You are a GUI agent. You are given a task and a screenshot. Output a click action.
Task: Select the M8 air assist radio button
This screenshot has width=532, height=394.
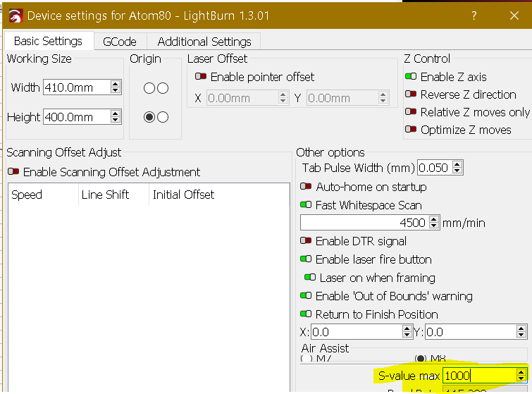point(421,358)
